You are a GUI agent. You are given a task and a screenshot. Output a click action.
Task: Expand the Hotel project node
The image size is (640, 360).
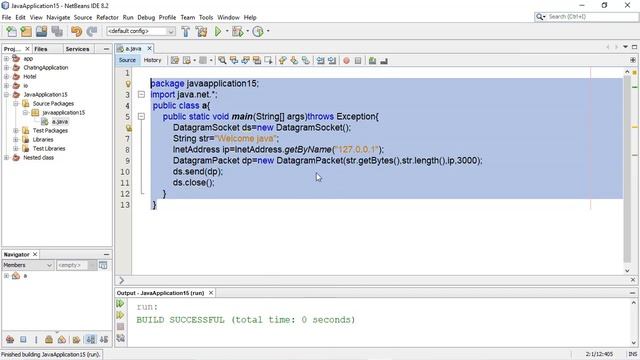6,76
